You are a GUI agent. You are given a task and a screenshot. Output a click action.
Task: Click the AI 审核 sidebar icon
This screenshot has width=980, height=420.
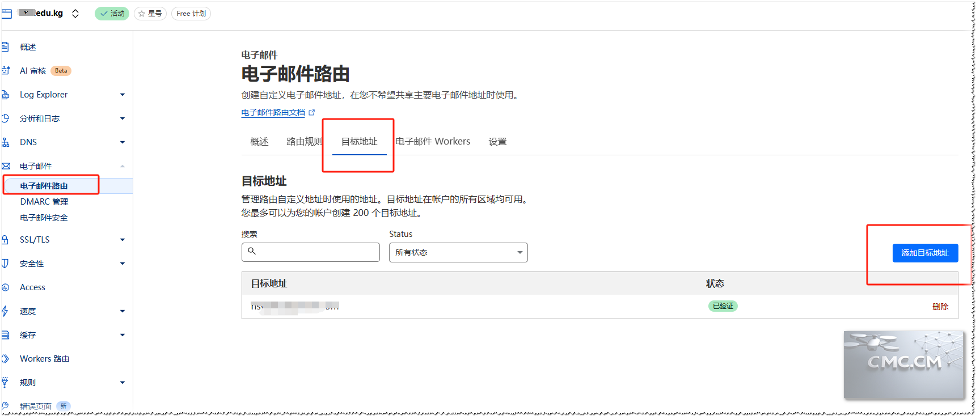point(6,71)
